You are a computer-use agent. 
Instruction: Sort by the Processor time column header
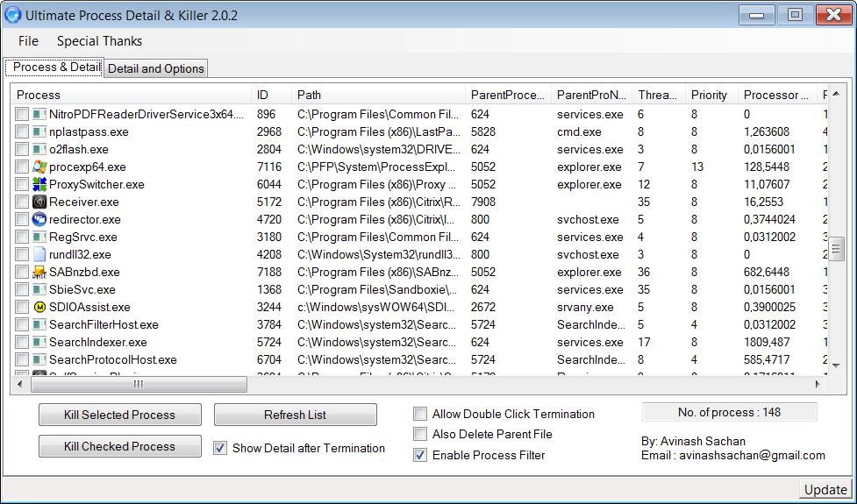(776, 95)
